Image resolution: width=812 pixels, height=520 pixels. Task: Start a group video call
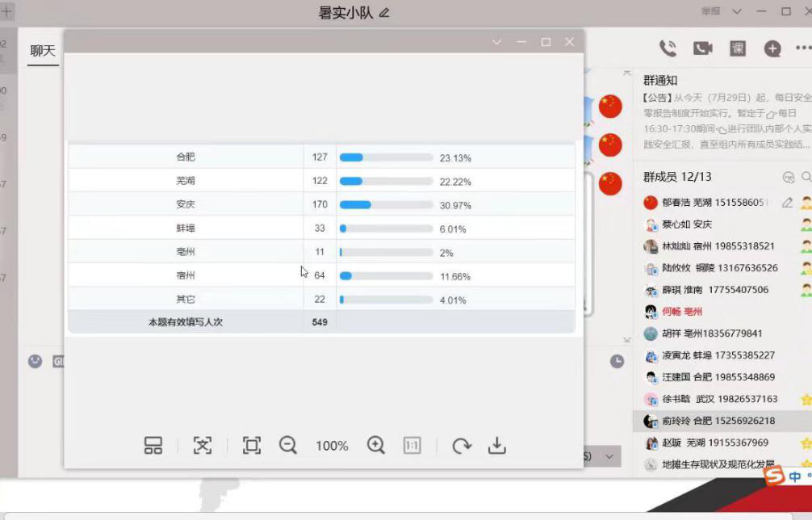click(703, 48)
